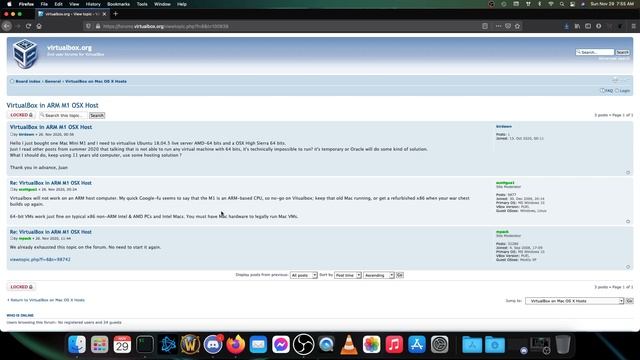The width and height of the screenshot is (640, 360).
Task: Open Photos app from the dock
Action: click(x=371, y=345)
